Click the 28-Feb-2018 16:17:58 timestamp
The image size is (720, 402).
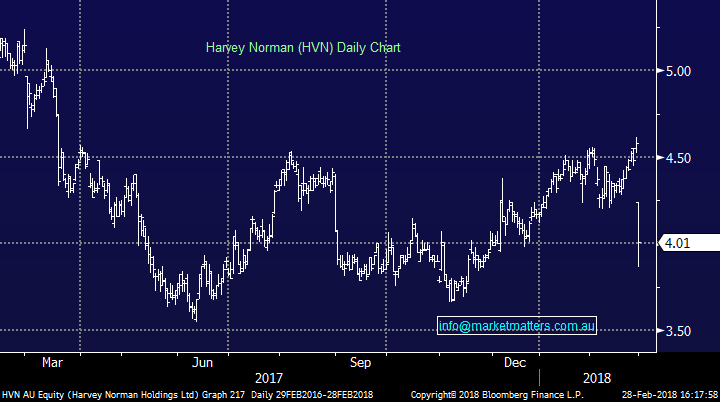point(670,395)
